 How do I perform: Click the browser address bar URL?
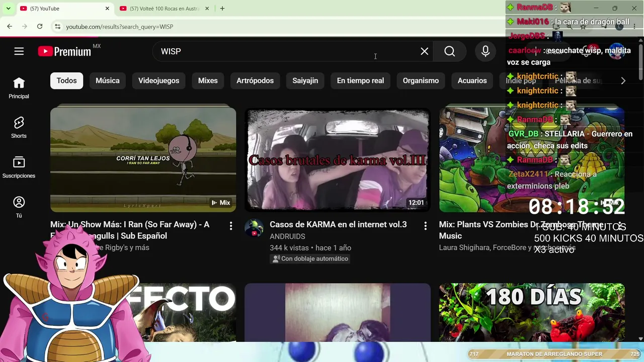coord(120,27)
